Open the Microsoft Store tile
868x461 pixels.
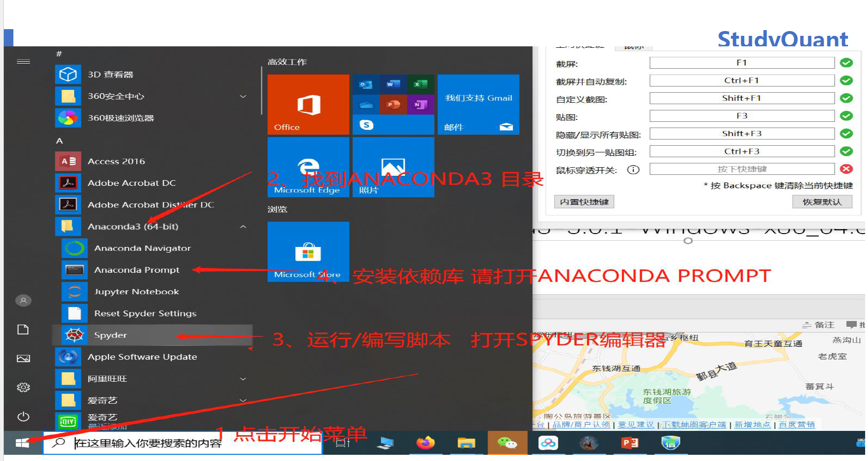[308, 252]
